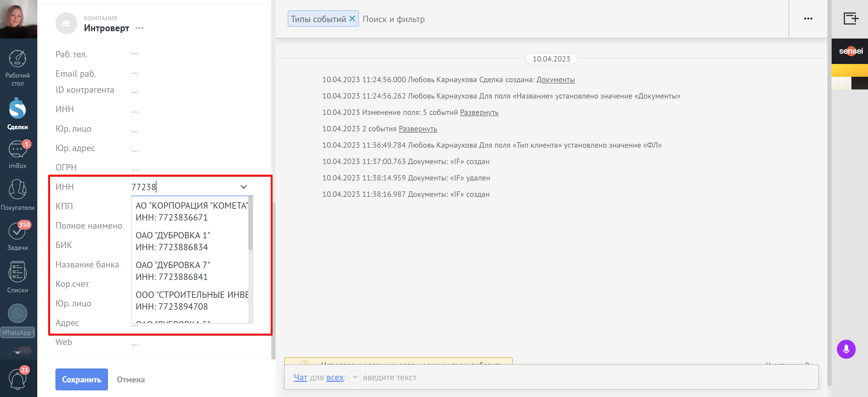
Task: Edit Раб. тел. field value
Action: click(x=135, y=54)
